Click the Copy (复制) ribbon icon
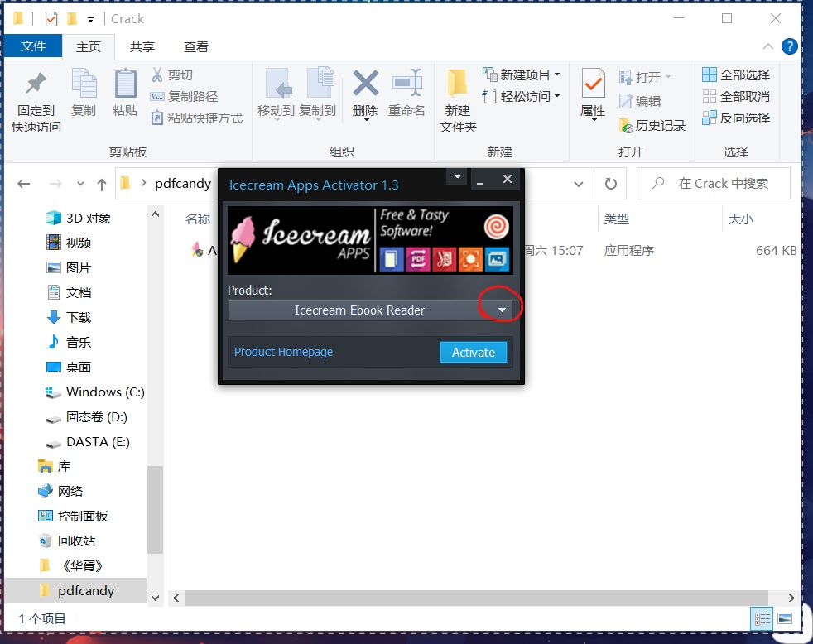 [84, 83]
